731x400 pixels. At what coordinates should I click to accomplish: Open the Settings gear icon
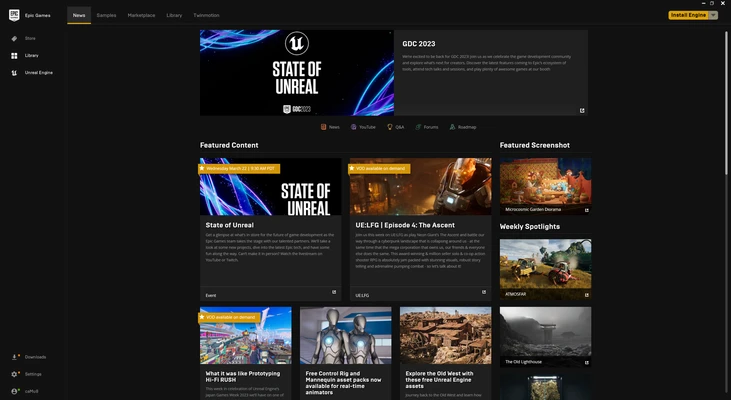14,374
